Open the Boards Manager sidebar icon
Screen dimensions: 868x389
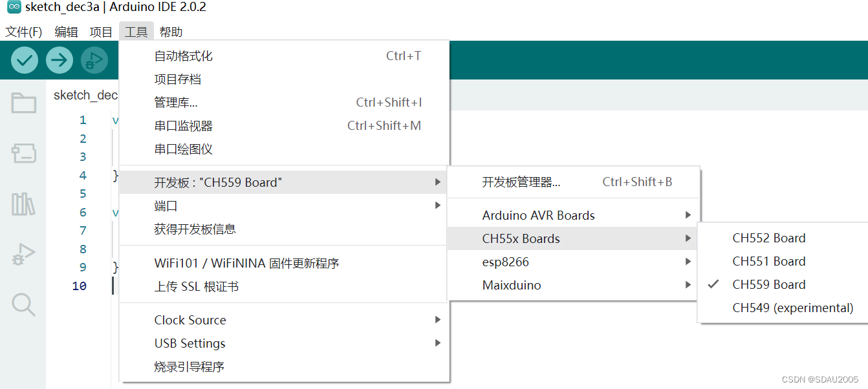coord(24,153)
